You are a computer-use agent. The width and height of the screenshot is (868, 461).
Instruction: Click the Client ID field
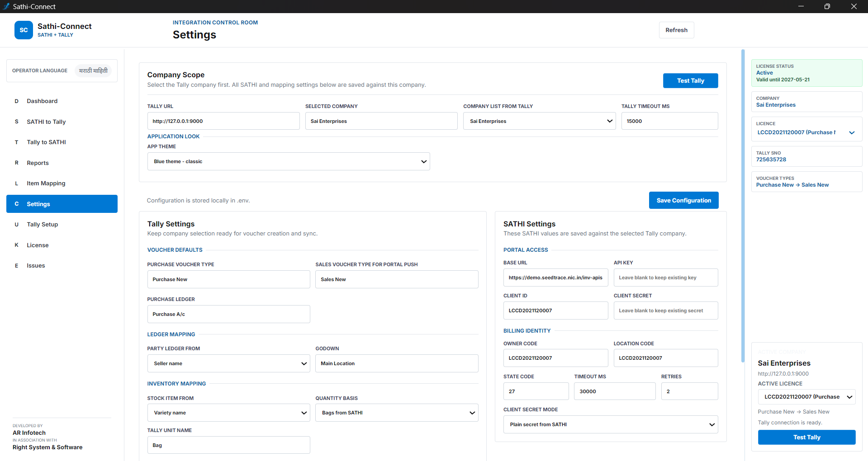click(555, 310)
